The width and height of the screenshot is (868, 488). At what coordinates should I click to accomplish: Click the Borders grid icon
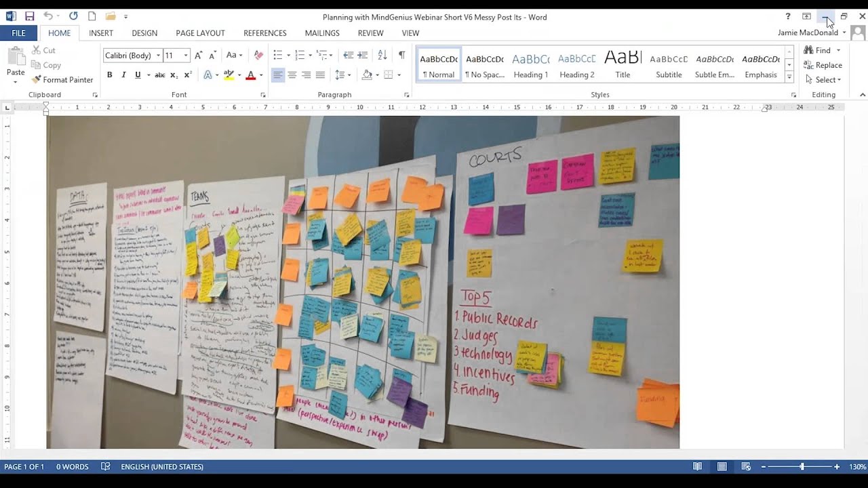click(389, 75)
